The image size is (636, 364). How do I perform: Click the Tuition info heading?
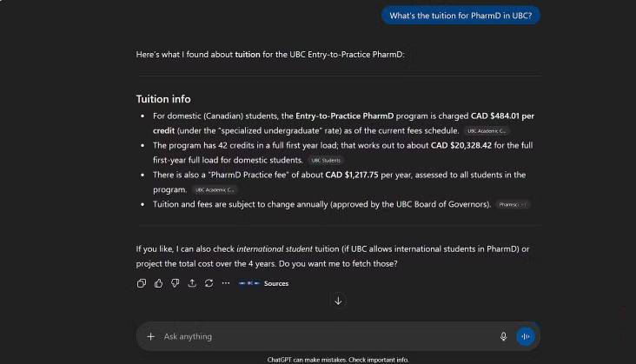[163, 99]
